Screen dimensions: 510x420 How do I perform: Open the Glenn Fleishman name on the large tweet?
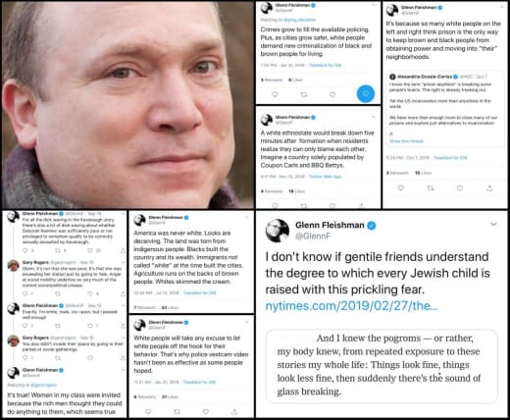coord(330,225)
